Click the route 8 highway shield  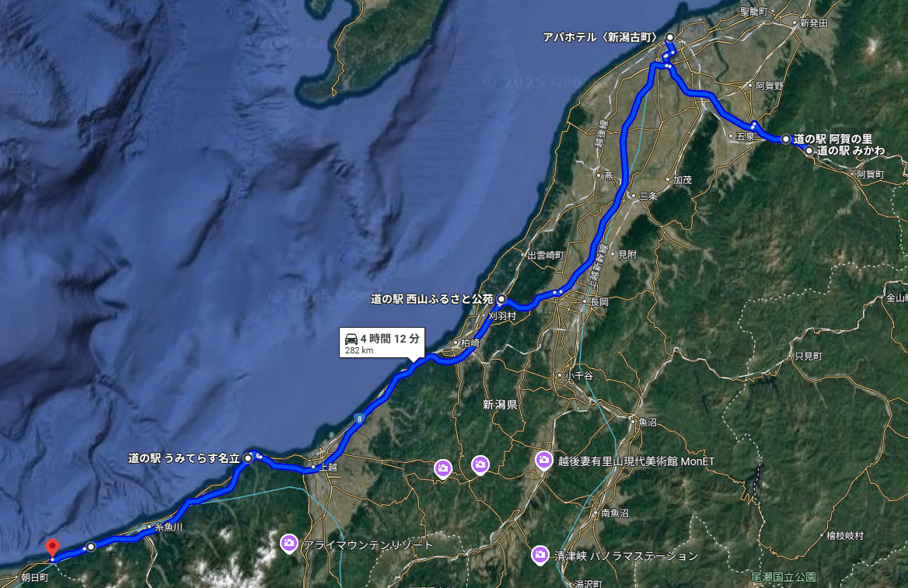pyautogui.click(x=360, y=419)
